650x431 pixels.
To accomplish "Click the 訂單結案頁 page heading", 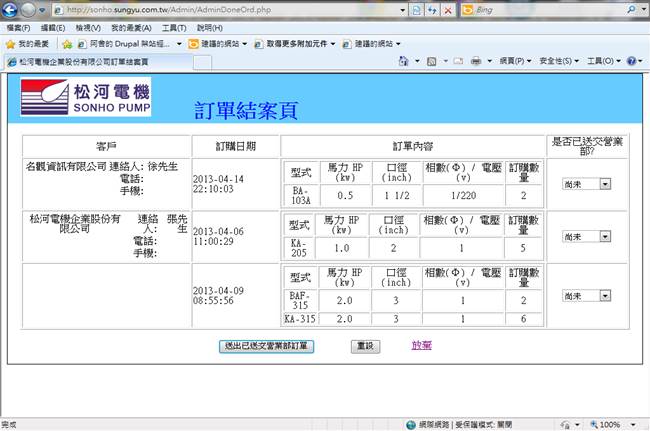I will [x=246, y=111].
